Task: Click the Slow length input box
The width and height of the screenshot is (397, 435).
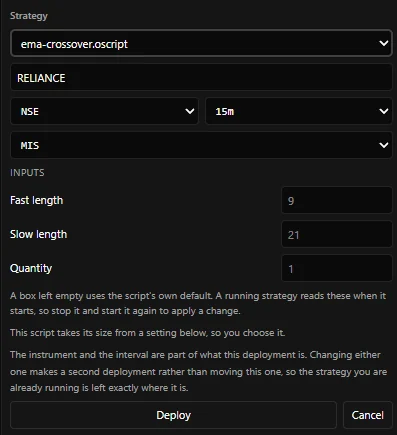Action: point(337,234)
